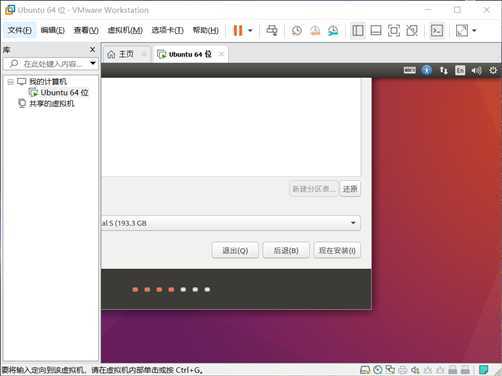The image size is (502, 376).
Task: Open the 编辑(E) menu
Action: (52, 30)
